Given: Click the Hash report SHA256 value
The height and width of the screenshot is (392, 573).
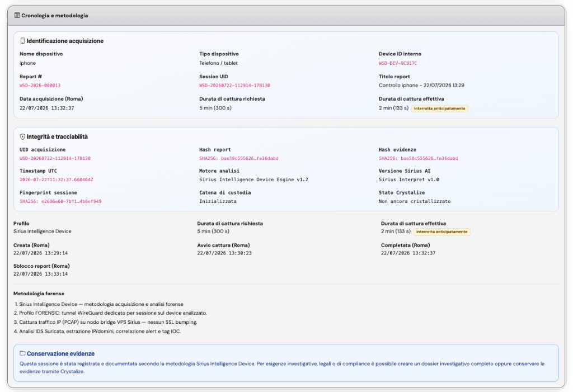Looking at the screenshot, I should 238,158.
